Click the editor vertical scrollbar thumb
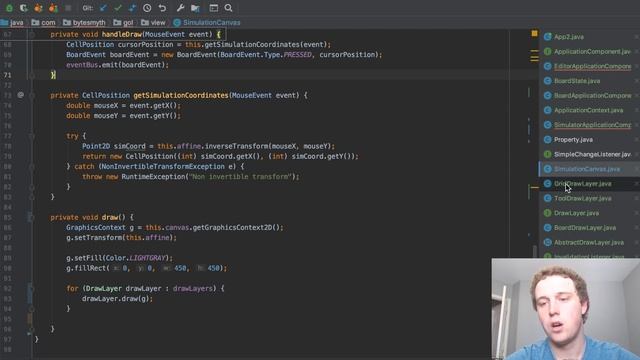Image resolution: width=640 pixels, height=360 pixels. tap(534, 251)
